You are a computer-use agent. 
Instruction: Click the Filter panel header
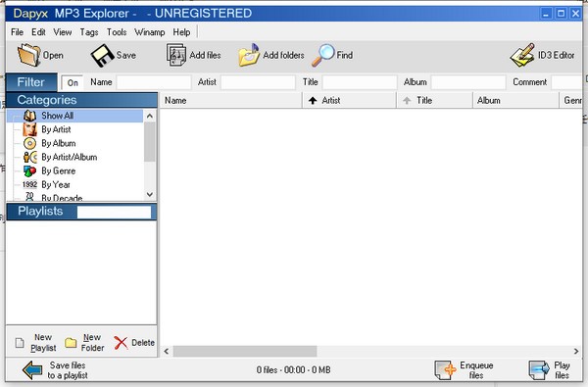[x=31, y=82]
